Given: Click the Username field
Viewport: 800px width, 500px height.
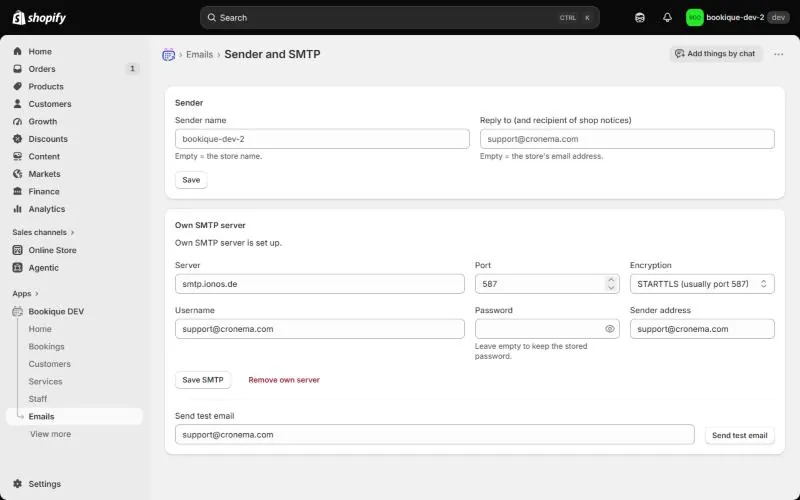Looking at the screenshot, I should point(319,329).
